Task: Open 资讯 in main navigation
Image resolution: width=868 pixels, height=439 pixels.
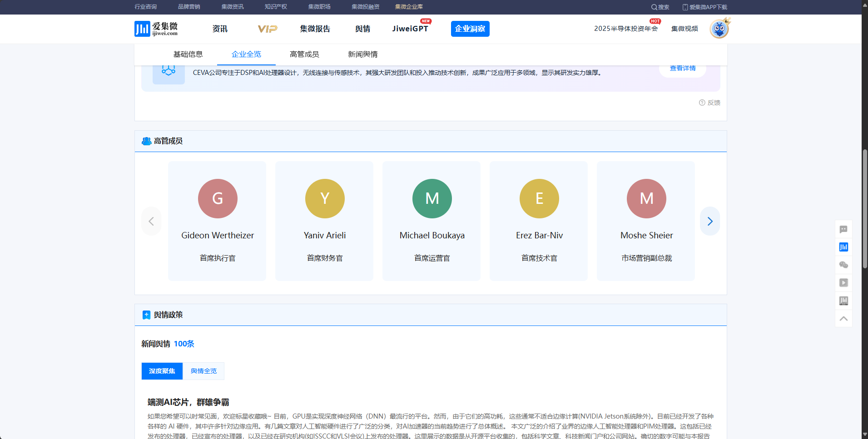Action: tap(220, 29)
